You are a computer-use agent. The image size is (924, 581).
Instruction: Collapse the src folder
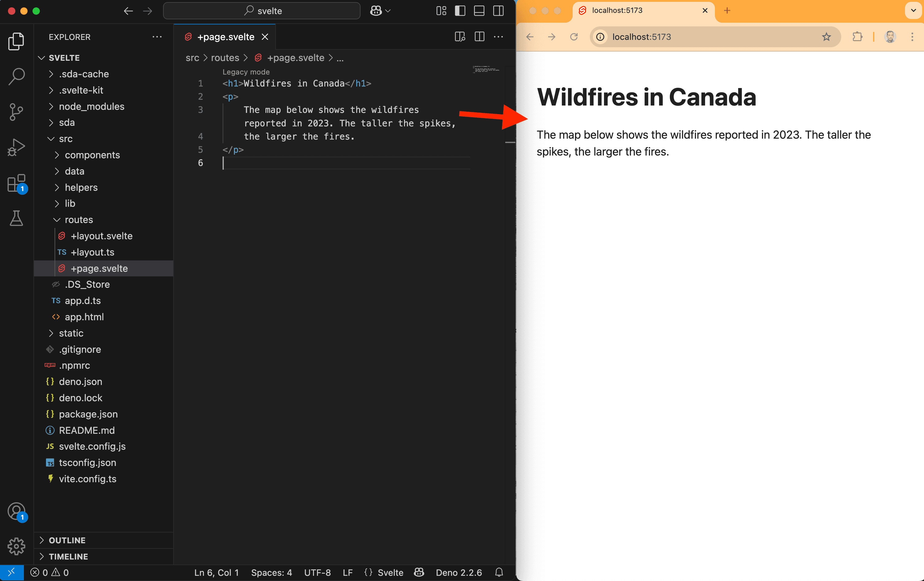[x=66, y=139]
